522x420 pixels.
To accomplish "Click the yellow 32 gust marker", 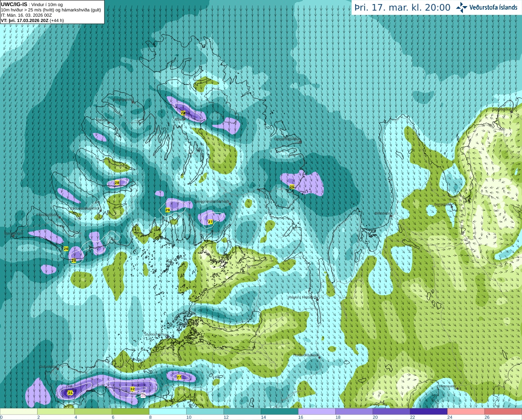I will (133, 389).
